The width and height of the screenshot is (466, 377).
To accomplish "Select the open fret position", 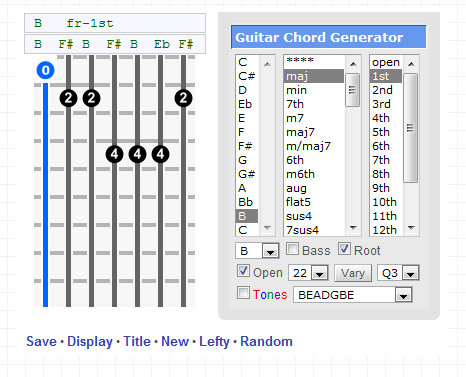I will pos(386,62).
